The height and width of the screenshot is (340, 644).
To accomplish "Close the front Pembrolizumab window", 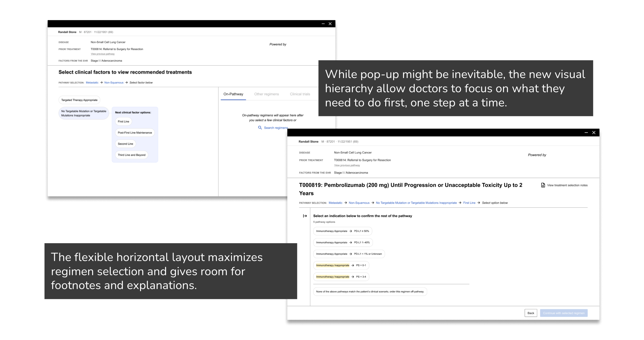I will tap(594, 133).
